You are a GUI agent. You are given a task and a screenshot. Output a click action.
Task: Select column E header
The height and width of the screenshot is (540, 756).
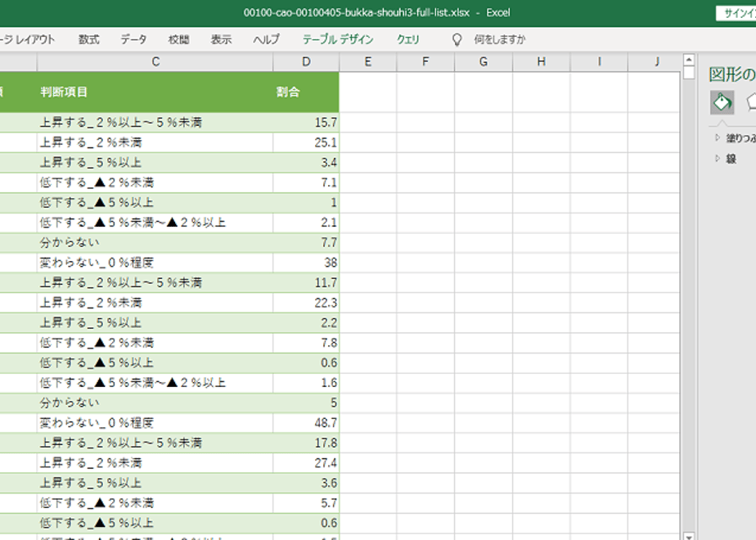368,61
